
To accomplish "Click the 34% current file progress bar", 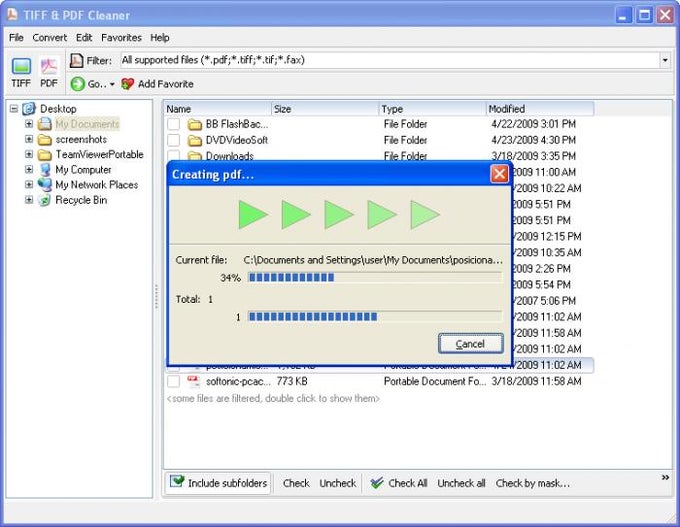I will coord(375,278).
